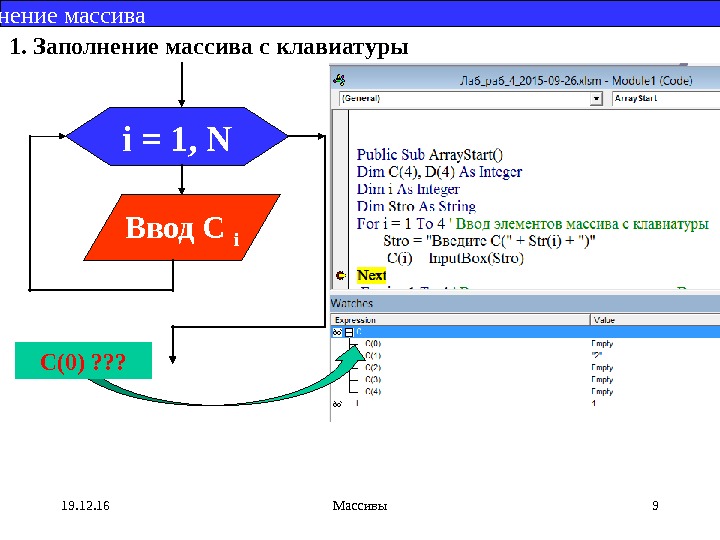The height and width of the screenshot is (540, 720).
Task: Open the ArrayStart procedure dropdown
Action: coord(666,98)
